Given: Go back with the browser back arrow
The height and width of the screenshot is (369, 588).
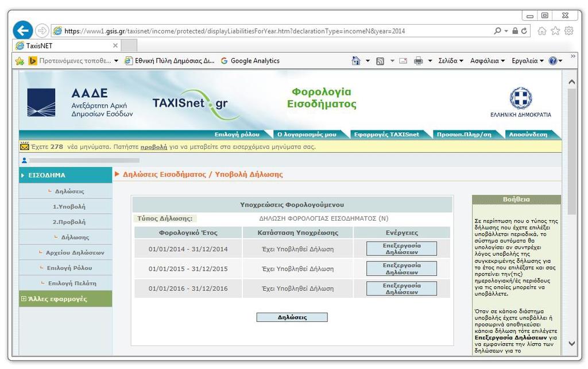Looking at the screenshot, I should 23,30.
